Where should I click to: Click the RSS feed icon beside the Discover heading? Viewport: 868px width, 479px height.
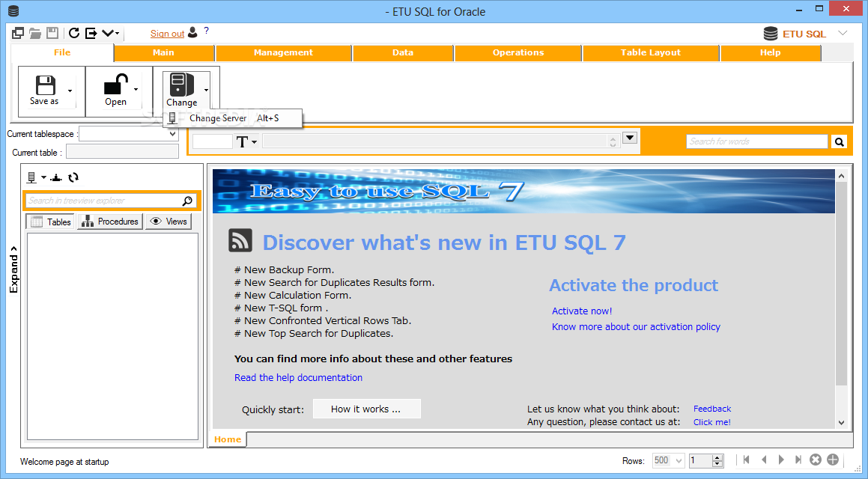click(240, 240)
